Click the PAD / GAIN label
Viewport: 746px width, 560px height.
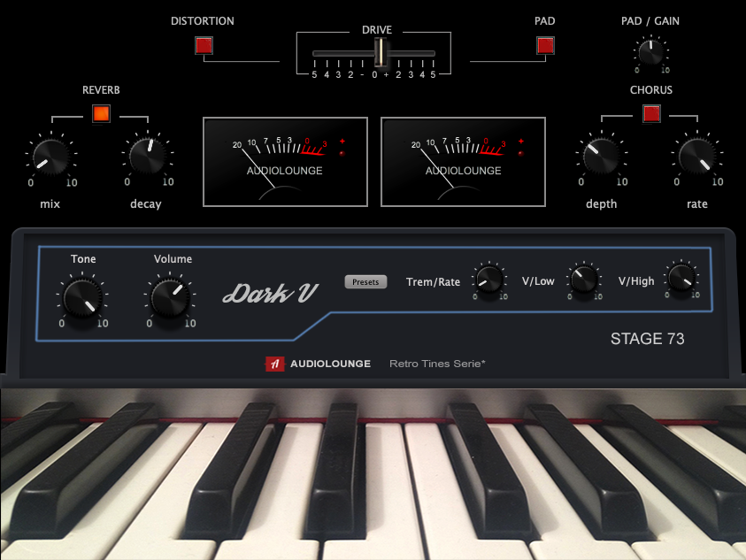pos(650,21)
